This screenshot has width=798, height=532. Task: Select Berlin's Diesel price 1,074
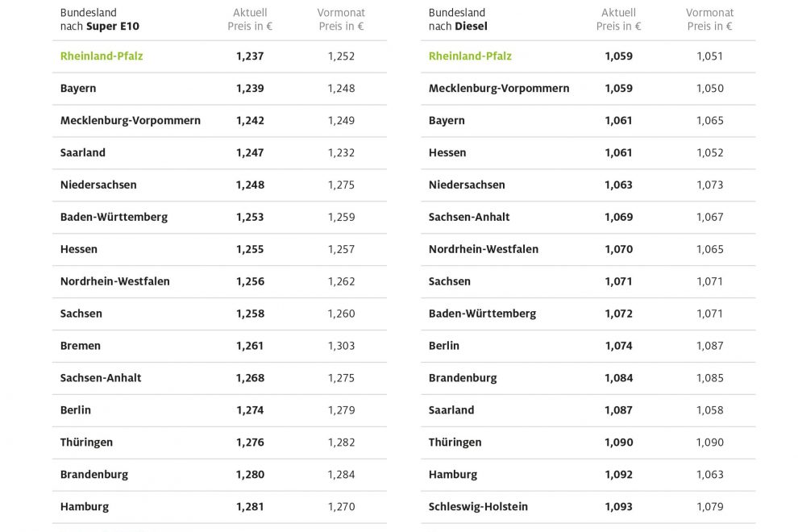tap(618, 346)
